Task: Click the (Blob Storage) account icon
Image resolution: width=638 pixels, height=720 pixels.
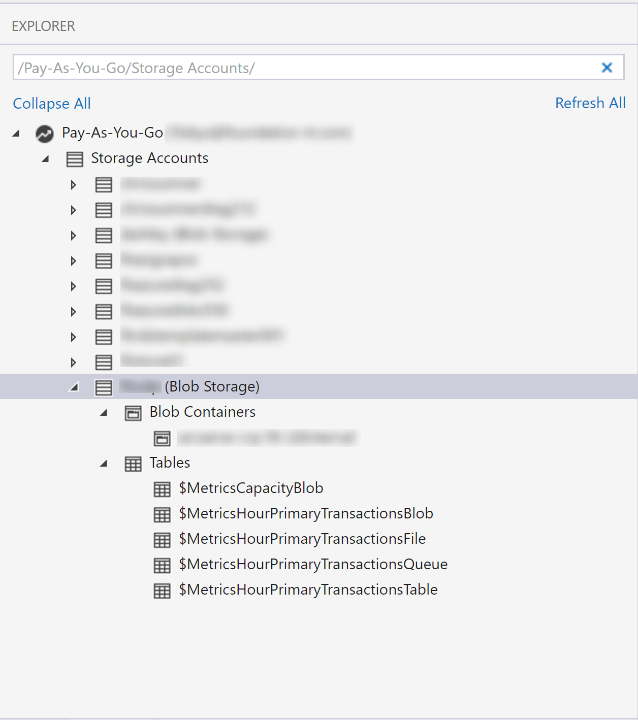Action: 103,387
